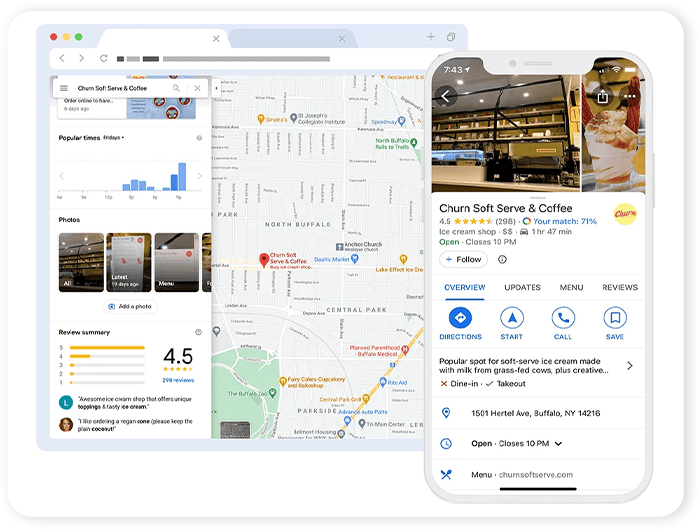Tap Your match 71% link

coord(560,221)
